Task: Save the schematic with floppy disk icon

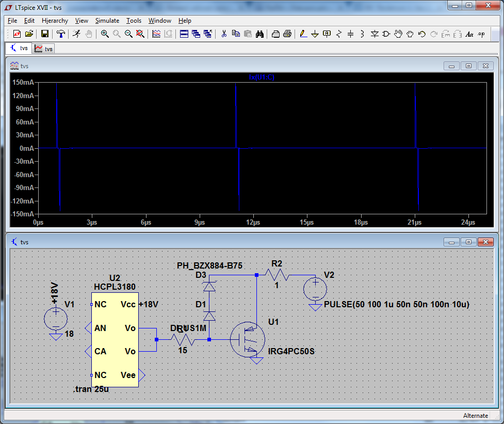Action: tap(45, 34)
